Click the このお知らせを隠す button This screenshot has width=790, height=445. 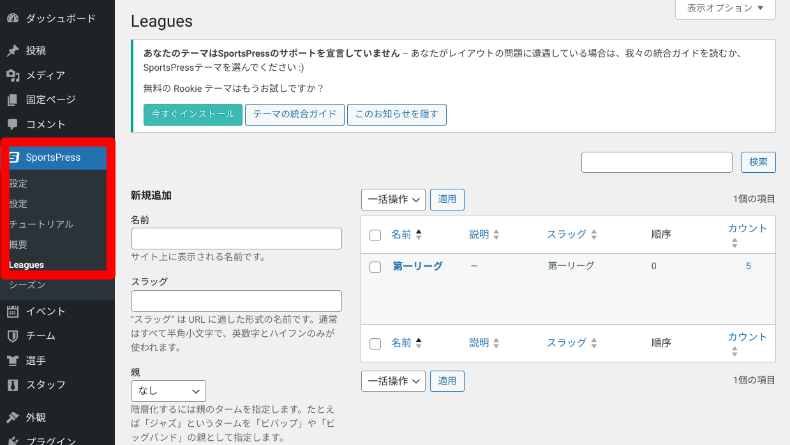pos(397,114)
